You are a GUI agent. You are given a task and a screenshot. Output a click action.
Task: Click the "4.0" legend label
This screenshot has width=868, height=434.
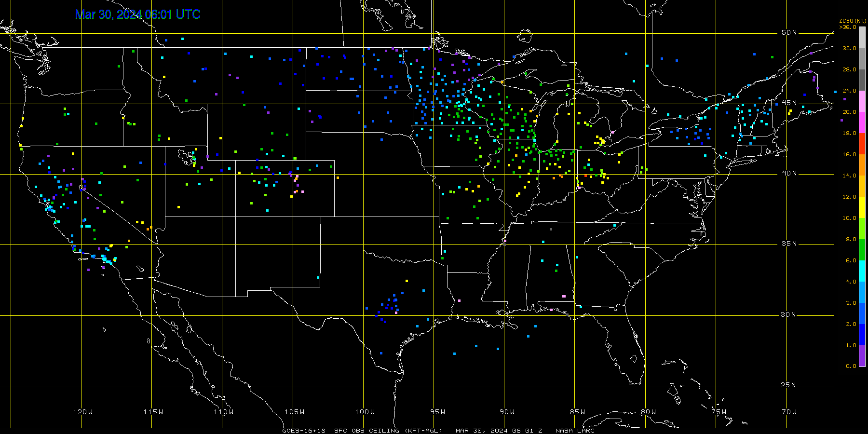pyautogui.click(x=851, y=282)
